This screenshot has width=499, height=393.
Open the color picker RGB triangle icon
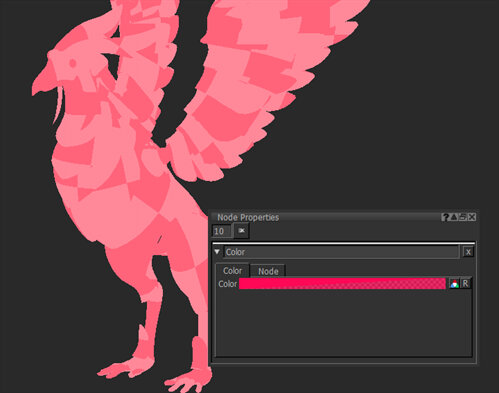[x=454, y=284]
